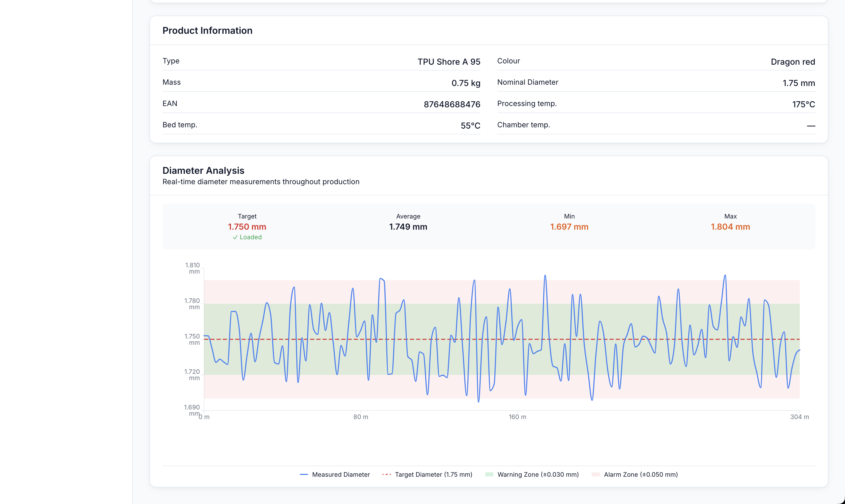Click the green Warning Zone legend swatch
The height and width of the screenshot is (504, 845).
(x=489, y=474)
